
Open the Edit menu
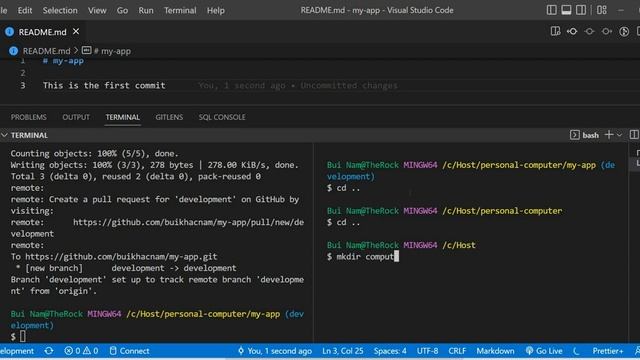(x=25, y=10)
